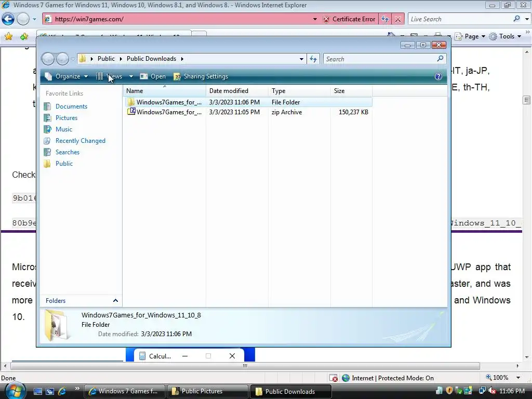Go forward in the Explorer window
The width and height of the screenshot is (532, 399).
[x=62, y=59]
